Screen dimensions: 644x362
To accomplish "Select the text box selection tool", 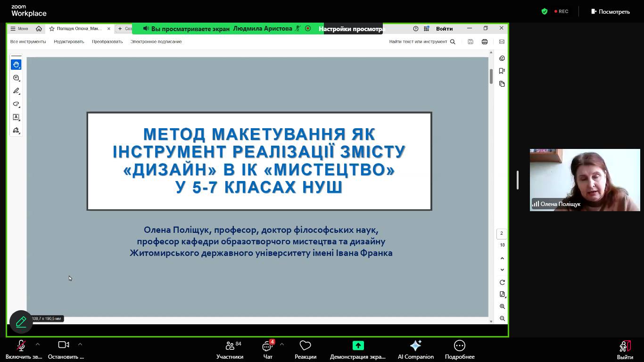I will [16, 117].
